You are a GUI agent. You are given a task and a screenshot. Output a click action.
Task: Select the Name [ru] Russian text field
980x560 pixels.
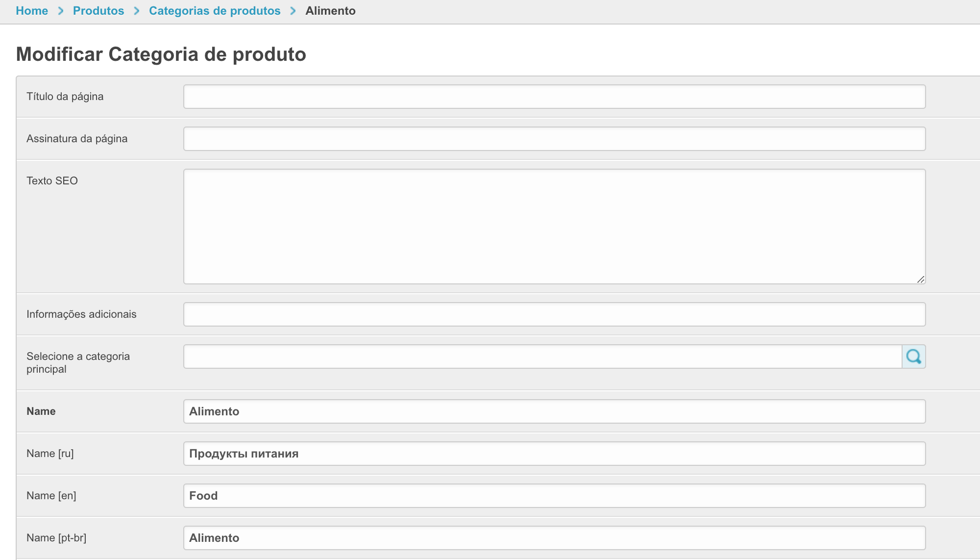[554, 454]
